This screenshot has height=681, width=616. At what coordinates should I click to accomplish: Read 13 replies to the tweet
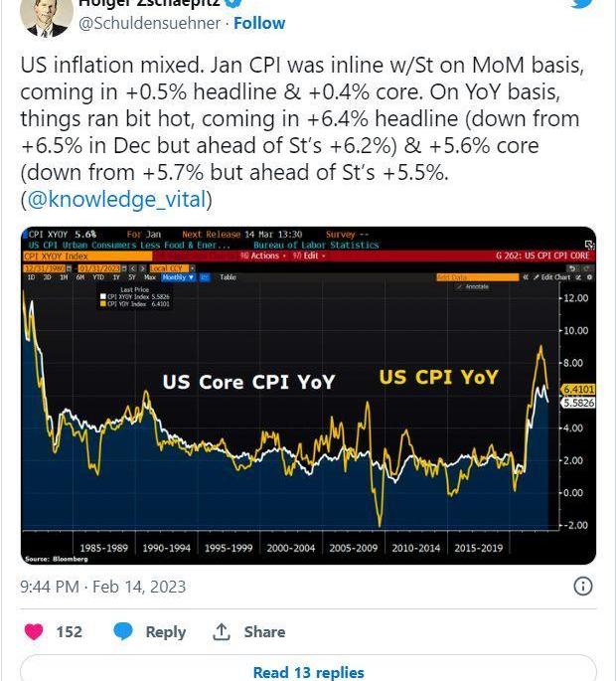click(x=308, y=672)
